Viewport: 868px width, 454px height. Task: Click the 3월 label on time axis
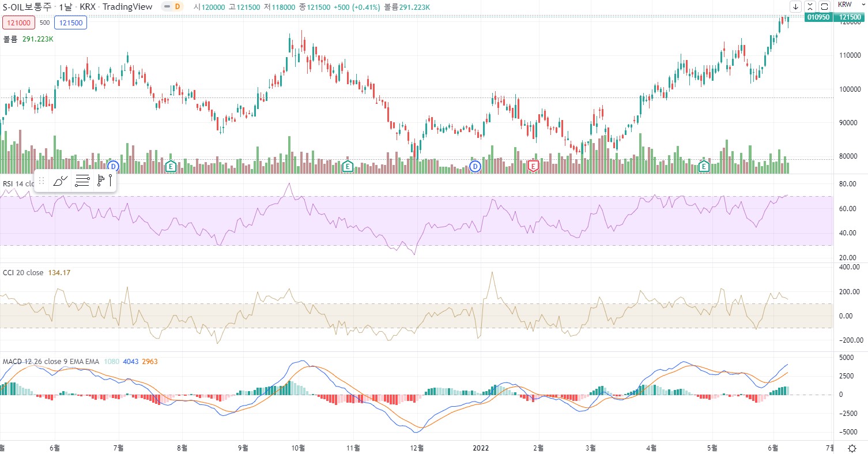(x=591, y=448)
